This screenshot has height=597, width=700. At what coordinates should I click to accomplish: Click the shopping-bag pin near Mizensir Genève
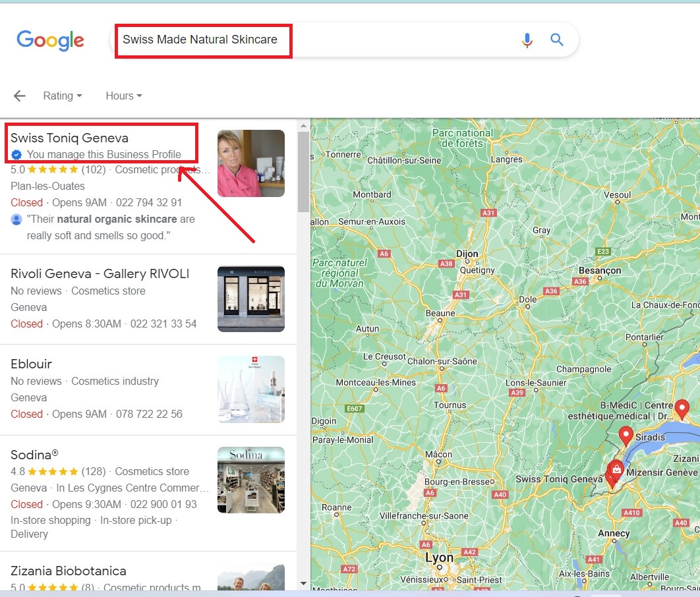pyautogui.click(x=616, y=470)
